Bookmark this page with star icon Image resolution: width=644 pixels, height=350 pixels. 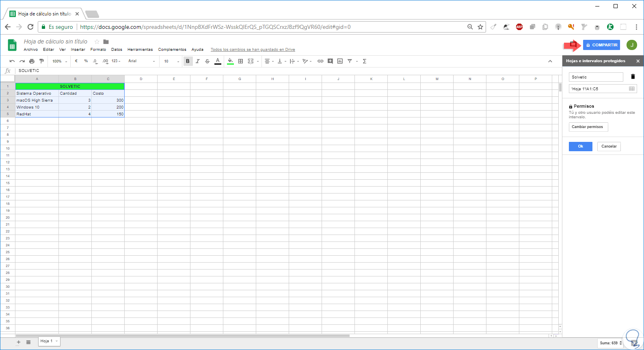(480, 27)
